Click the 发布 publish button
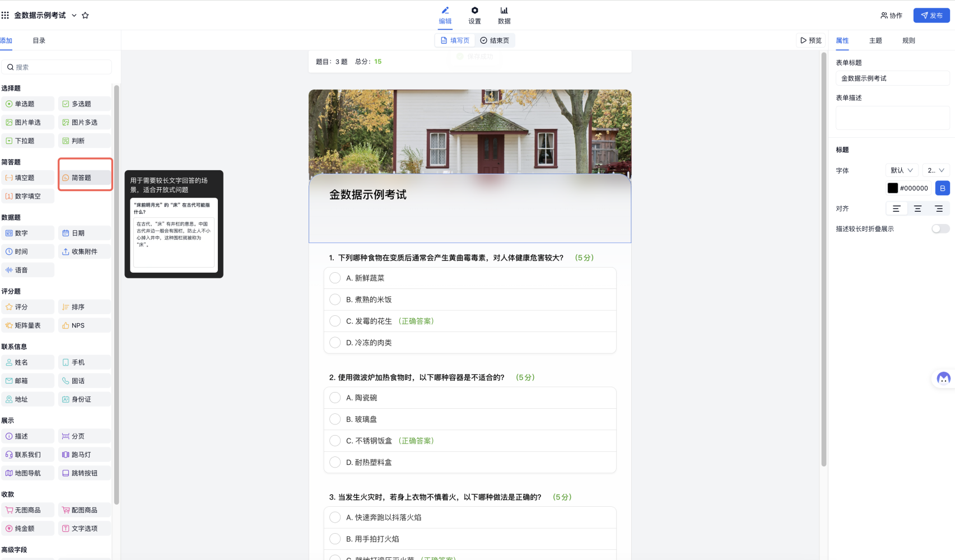Viewport: 955px width, 560px height. tap(931, 16)
